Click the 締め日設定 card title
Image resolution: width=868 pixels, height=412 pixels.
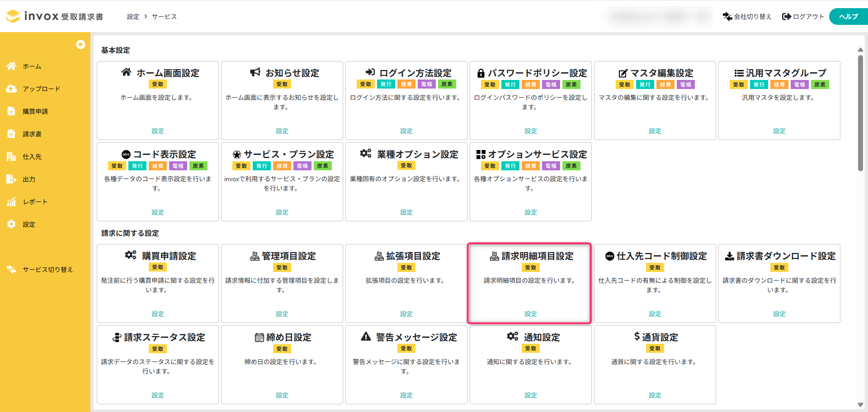pos(288,337)
